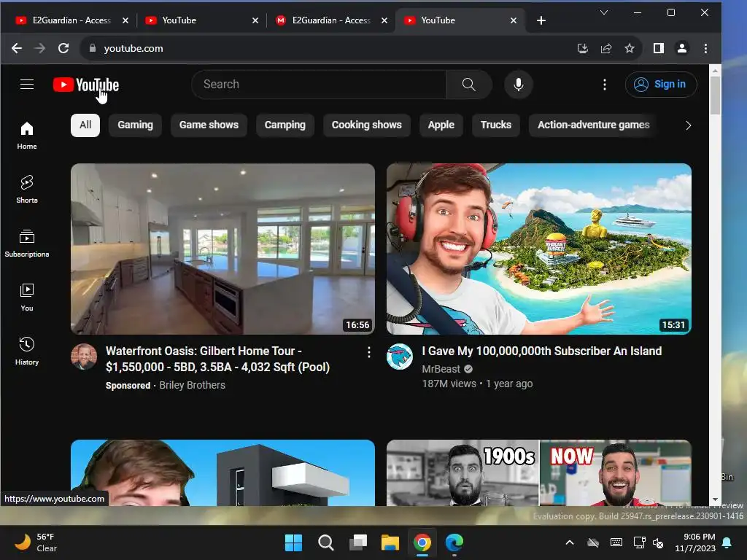The width and height of the screenshot is (747, 560).
Task: Open YouTube settings three-dot menu
Action: tap(605, 85)
